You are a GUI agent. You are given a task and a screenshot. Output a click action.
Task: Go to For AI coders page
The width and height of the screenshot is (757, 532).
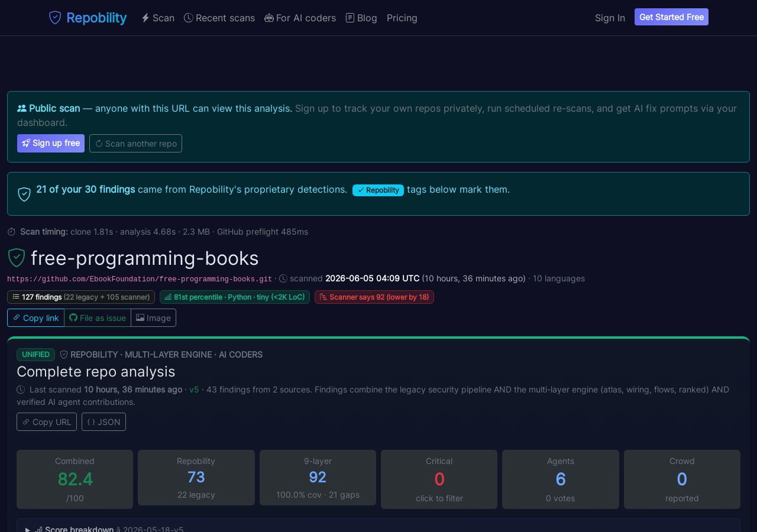click(x=300, y=18)
